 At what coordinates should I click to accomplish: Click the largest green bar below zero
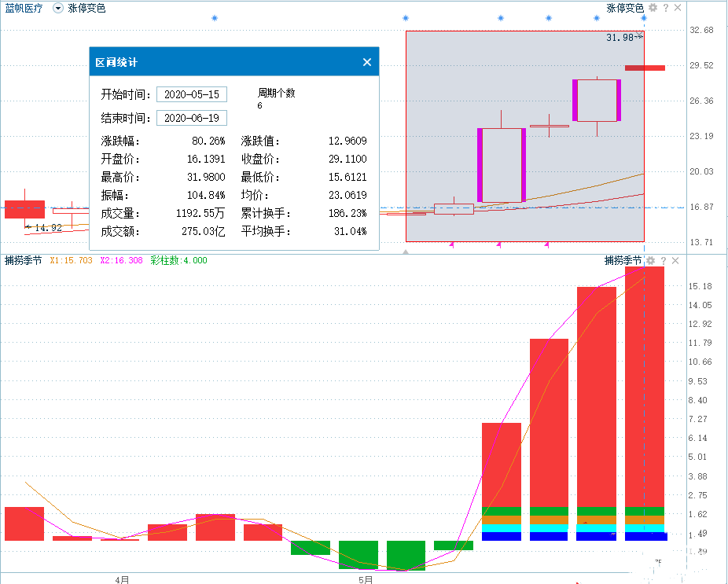pyautogui.click(x=406, y=555)
